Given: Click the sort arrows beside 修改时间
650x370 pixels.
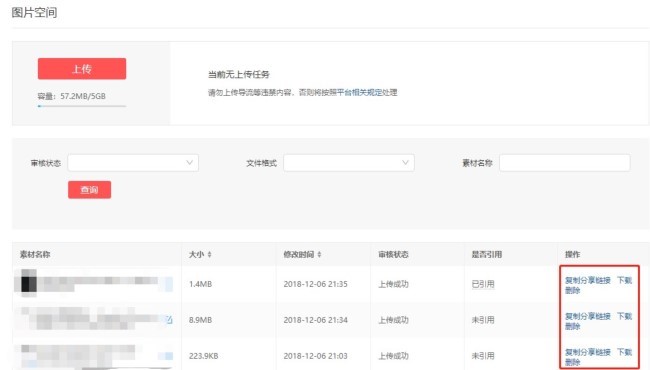Looking at the screenshot, I should pyautogui.click(x=319, y=254).
